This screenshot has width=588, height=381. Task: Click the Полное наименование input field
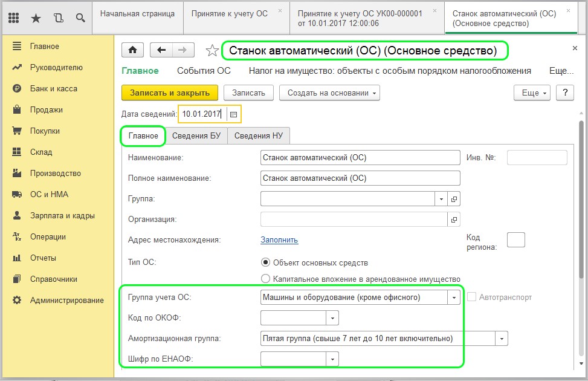pos(360,178)
